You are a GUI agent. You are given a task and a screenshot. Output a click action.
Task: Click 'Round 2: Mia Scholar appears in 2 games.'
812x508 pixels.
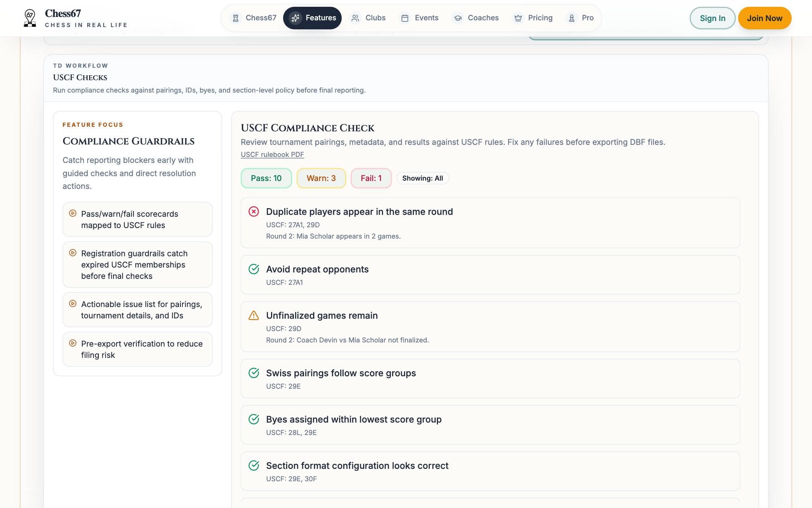pos(333,236)
